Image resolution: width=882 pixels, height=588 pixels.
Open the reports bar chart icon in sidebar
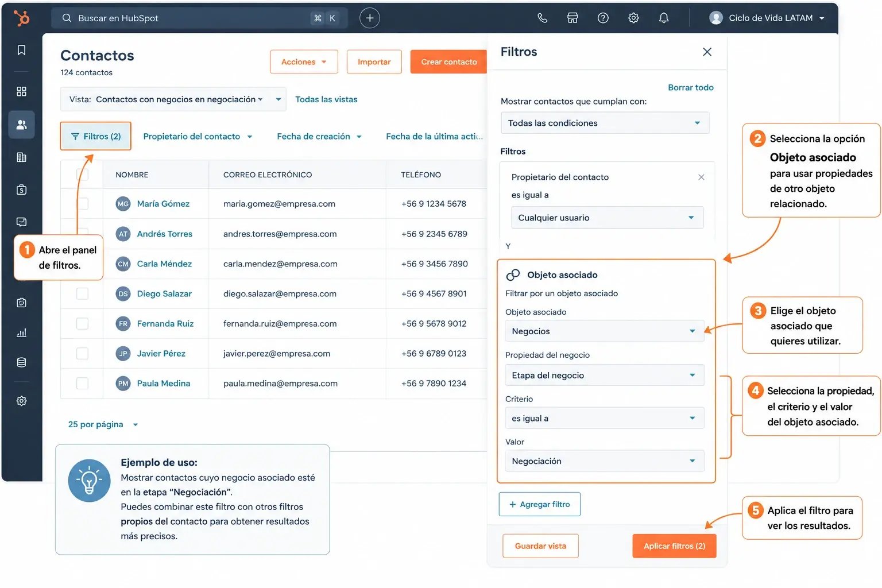[x=21, y=332]
